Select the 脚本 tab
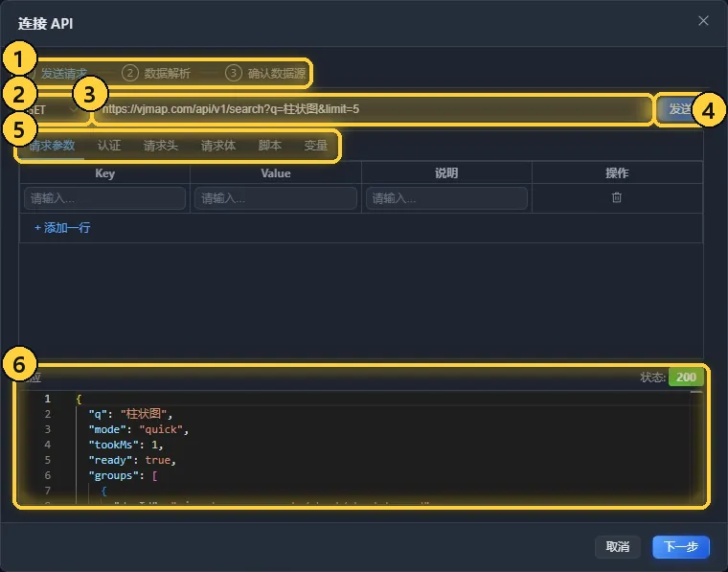Screen dimensions: 728x572 click(270, 146)
